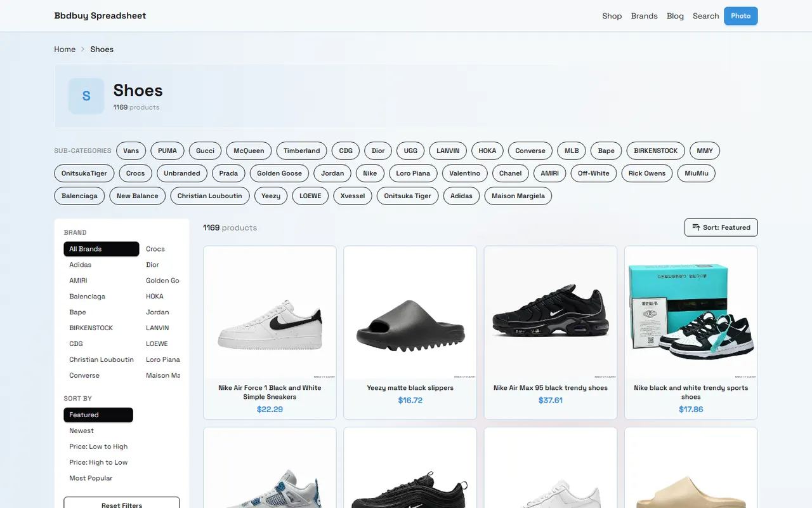The image size is (812, 508).
Task: Open the white and blue Jordan sneaker thumbnail
Action: click(270, 468)
